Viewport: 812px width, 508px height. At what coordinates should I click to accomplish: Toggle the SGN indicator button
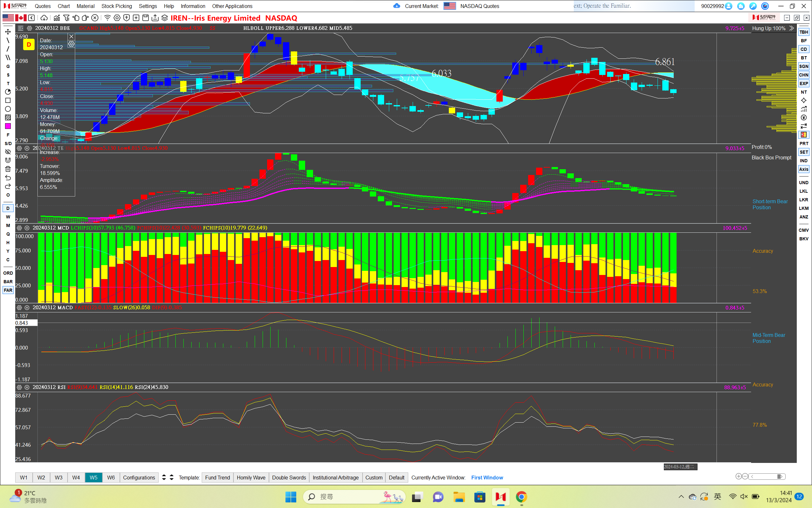click(x=804, y=66)
